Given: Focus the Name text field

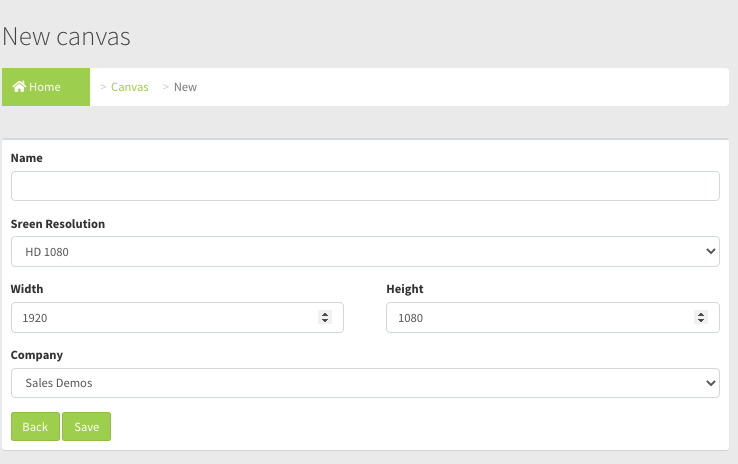Looking at the screenshot, I should pos(365,186).
